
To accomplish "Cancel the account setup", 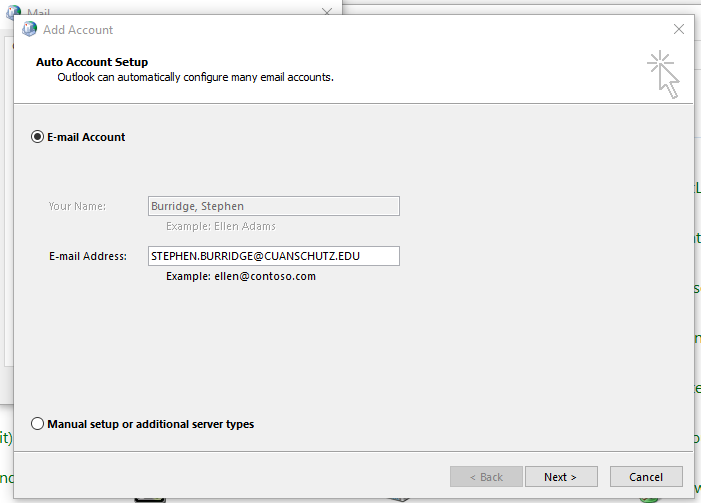I will pos(646,477).
